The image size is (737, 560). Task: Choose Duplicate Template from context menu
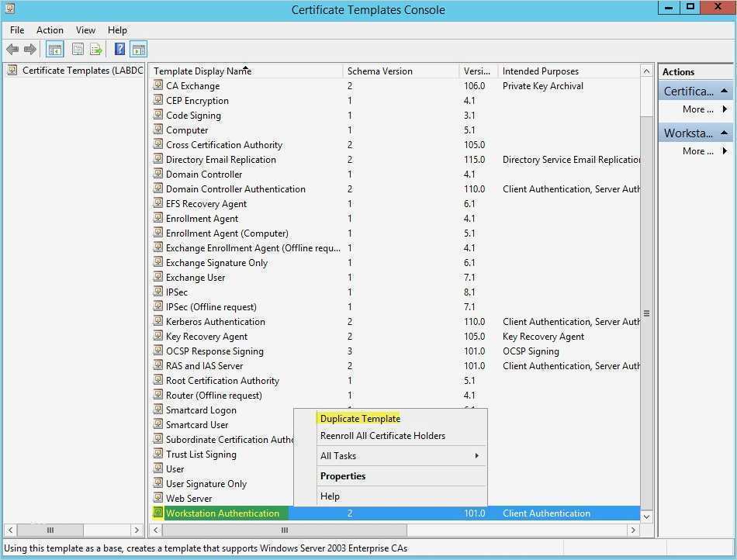(360, 419)
